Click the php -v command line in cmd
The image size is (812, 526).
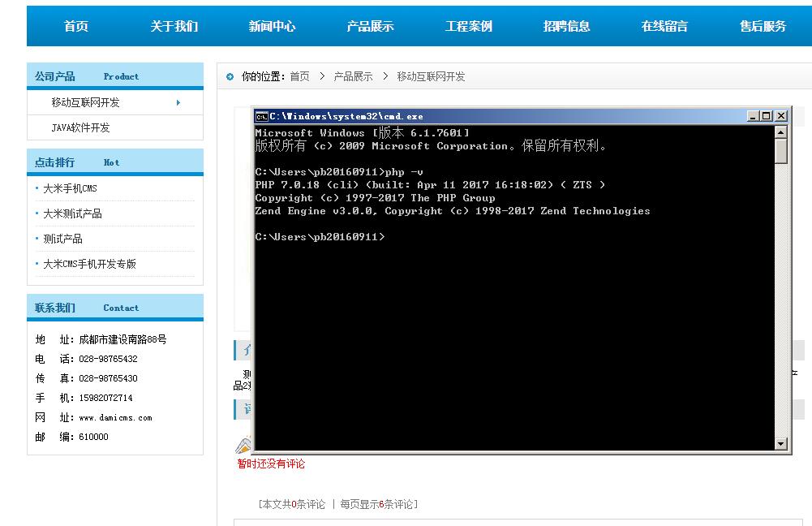pyautogui.click(x=339, y=172)
